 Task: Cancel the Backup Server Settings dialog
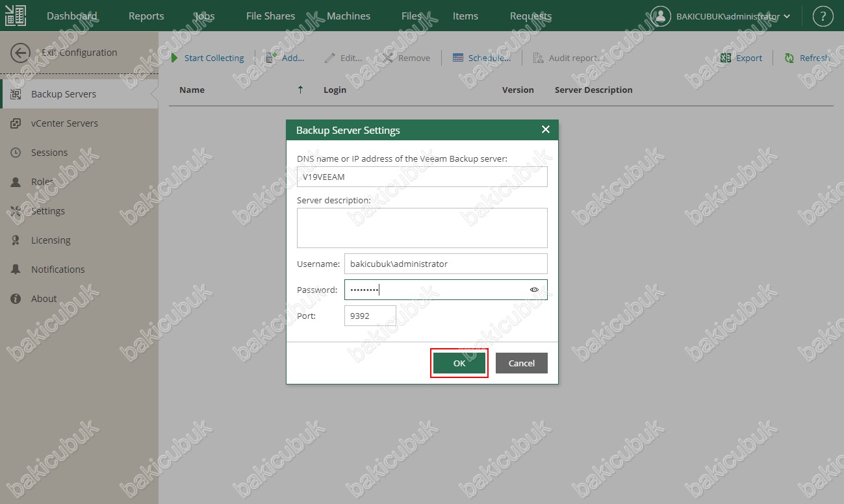click(x=521, y=363)
